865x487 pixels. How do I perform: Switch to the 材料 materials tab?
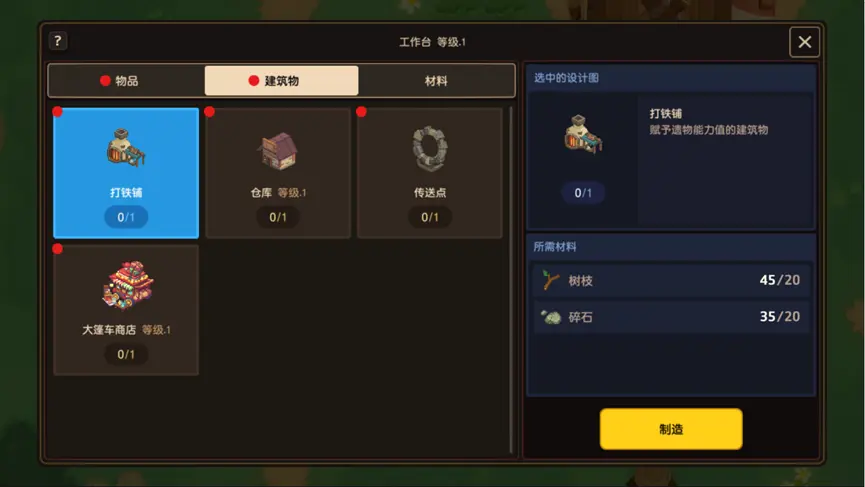click(436, 81)
